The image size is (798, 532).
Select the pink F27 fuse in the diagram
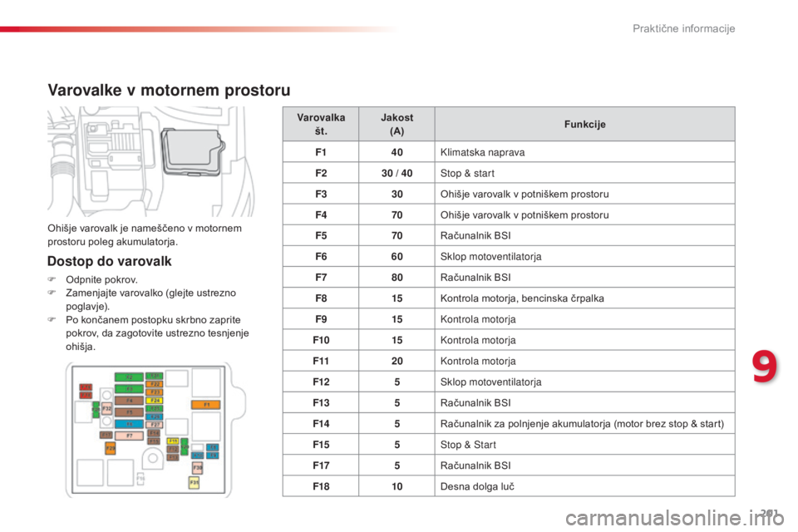point(155,425)
